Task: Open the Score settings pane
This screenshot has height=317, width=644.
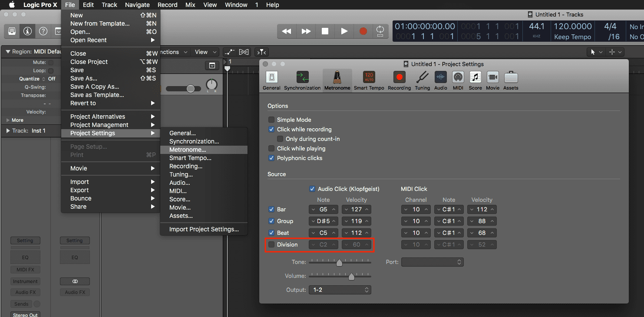Action: coord(475,80)
